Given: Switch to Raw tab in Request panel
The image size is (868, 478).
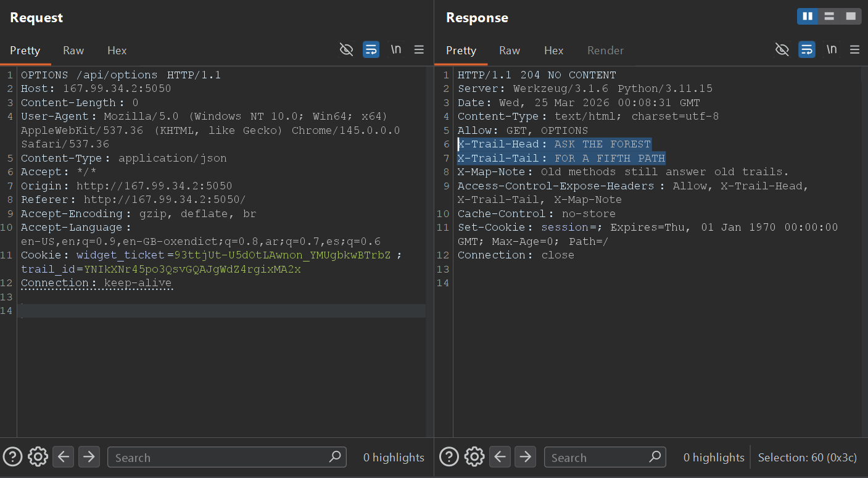Looking at the screenshot, I should coord(73,51).
